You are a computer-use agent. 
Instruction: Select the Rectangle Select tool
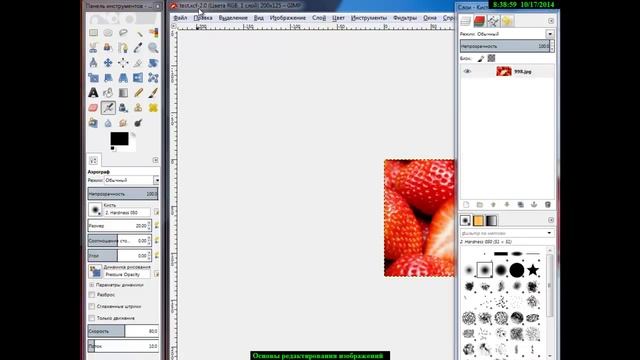click(x=93, y=33)
